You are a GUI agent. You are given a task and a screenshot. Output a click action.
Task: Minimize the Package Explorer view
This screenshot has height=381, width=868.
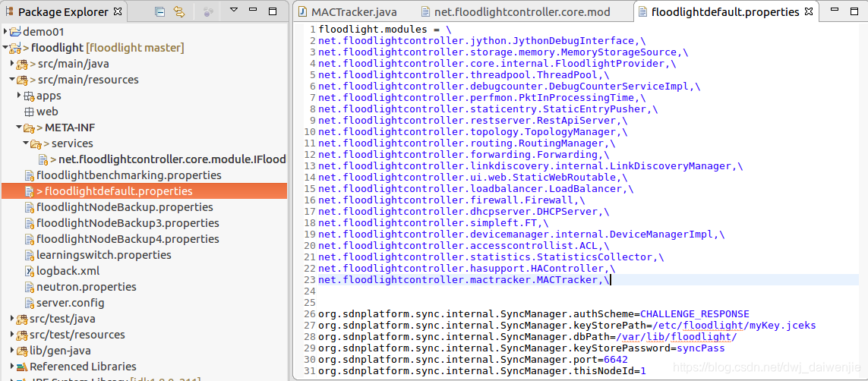(x=253, y=10)
